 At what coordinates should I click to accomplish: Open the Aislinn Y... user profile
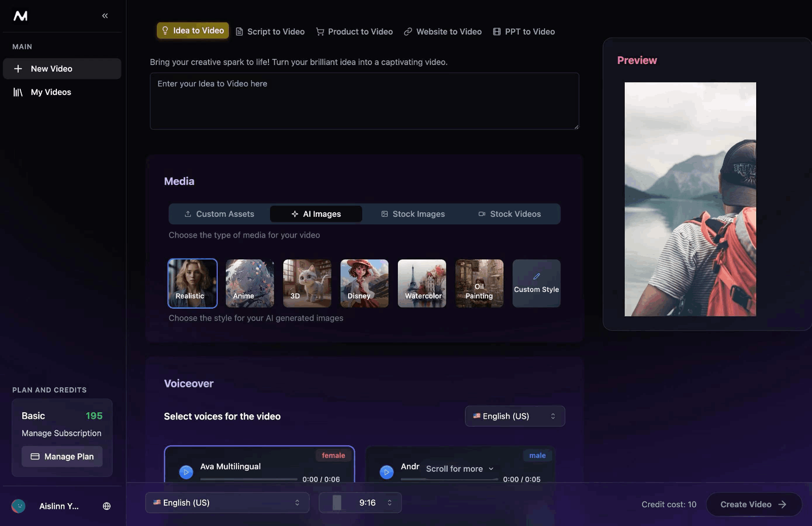point(59,506)
